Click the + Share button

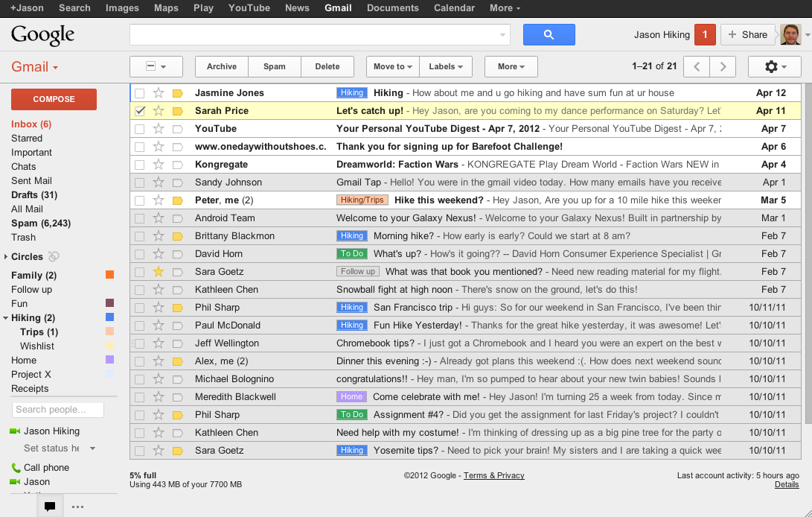point(748,35)
